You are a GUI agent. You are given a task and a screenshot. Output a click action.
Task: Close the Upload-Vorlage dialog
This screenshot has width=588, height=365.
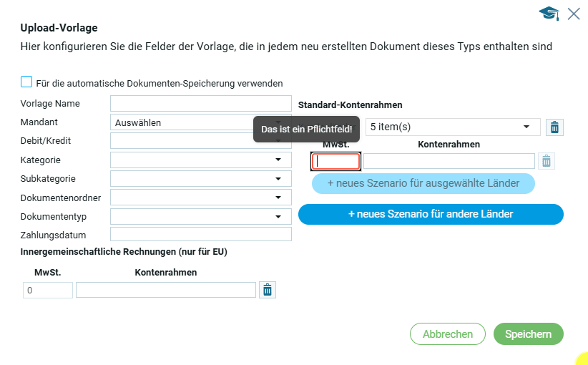[573, 14]
